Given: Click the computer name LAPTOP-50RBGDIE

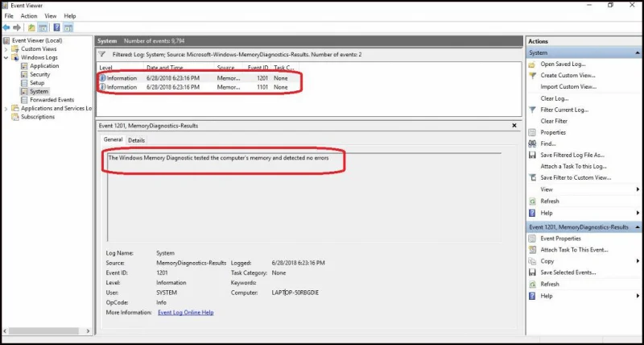Looking at the screenshot, I should click(x=295, y=293).
